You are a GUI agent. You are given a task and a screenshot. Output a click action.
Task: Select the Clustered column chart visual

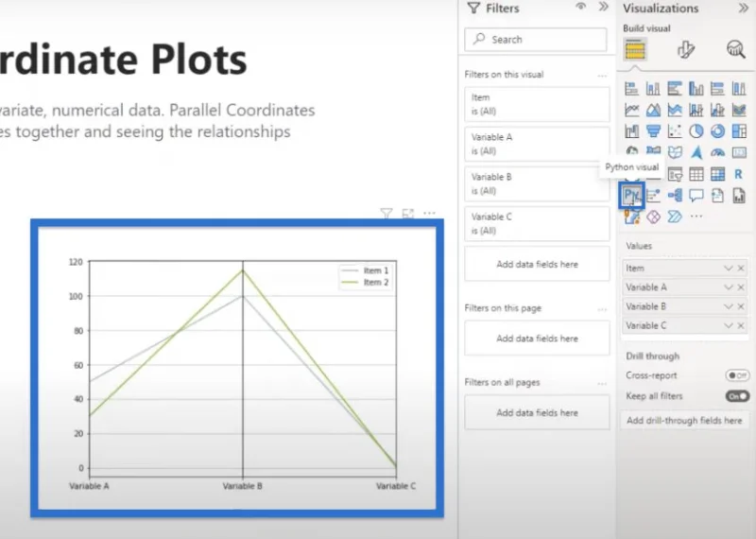point(696,88)
